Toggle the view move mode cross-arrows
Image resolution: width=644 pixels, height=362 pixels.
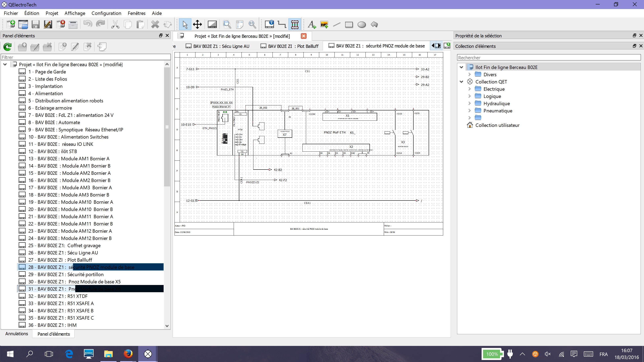pos(197,25)
